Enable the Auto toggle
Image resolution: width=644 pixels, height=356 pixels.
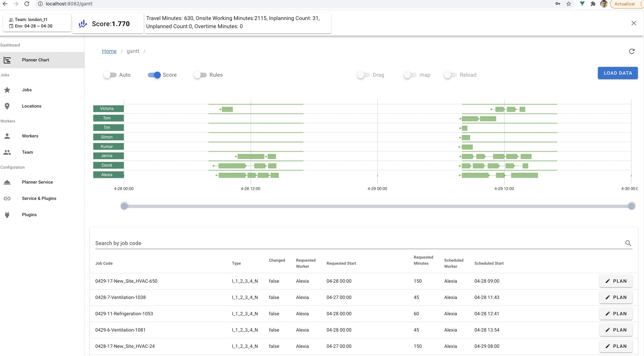(110, 75)
